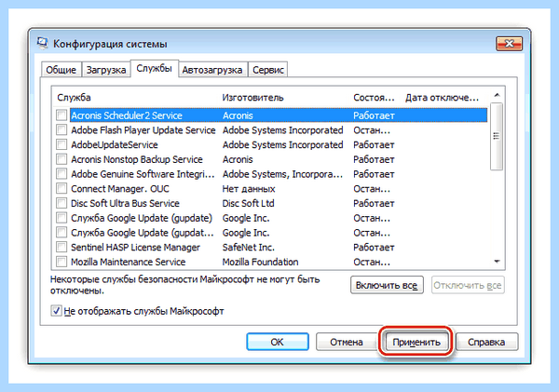Click the SafeNet Inc. manufacturer cell

[x=248, y=247]
